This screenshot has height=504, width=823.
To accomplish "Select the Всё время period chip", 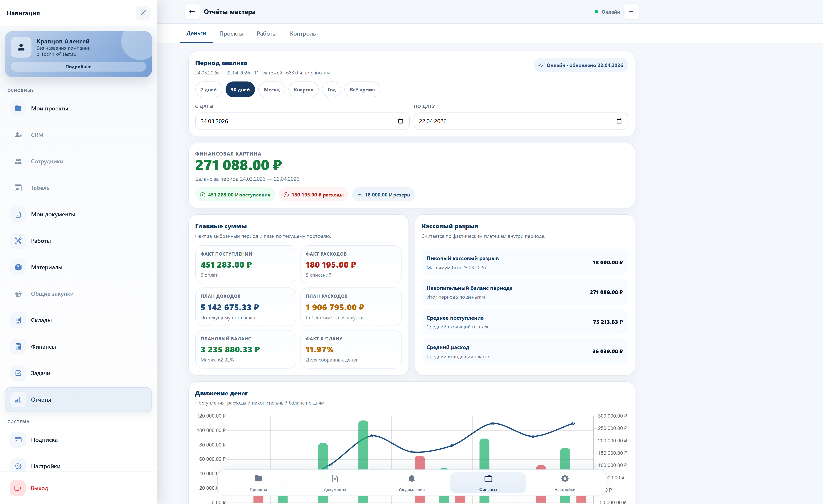I will (362, 90).
